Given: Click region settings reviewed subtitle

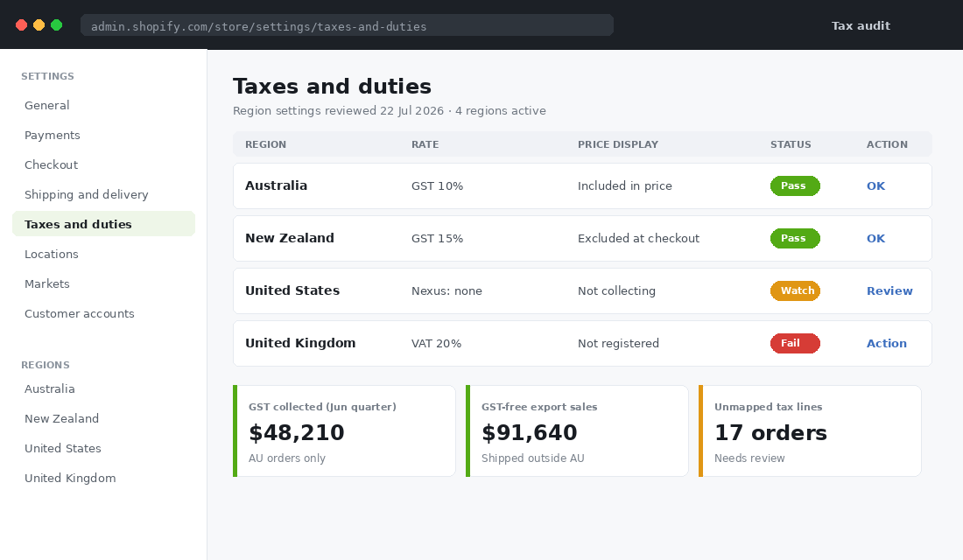Looking at the screenshot, I should pyautogui.click(x=390, y=110).
